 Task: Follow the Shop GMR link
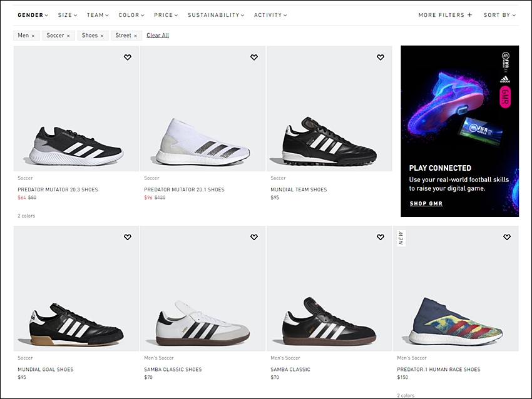[x=426, y=203]
